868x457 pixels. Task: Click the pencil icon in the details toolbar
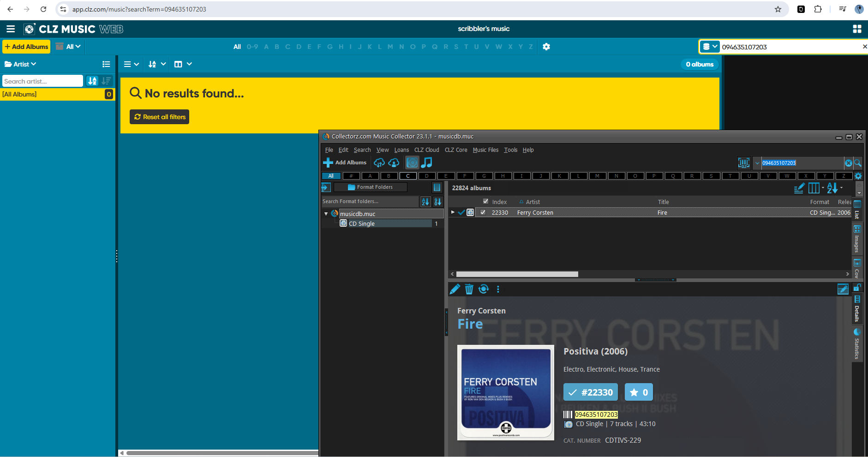[x=455, y=289]
